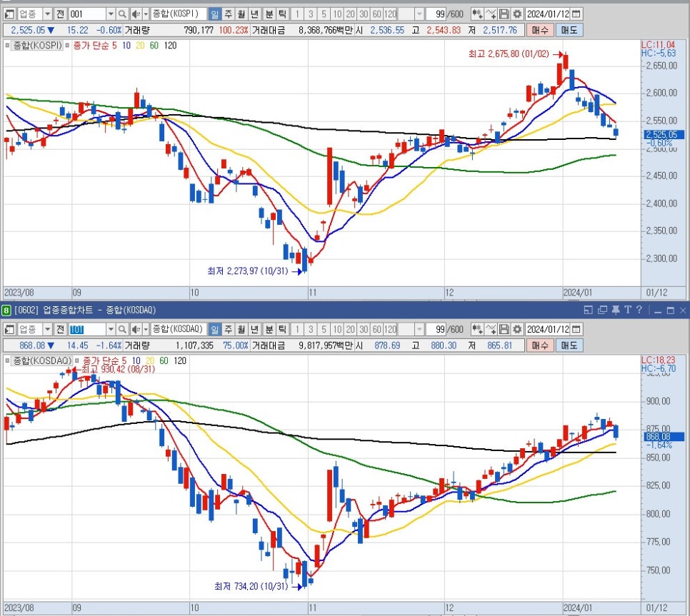
Task: Click the green 8 icon in the KOSDAQ title bar
Action: coord(6,310)
